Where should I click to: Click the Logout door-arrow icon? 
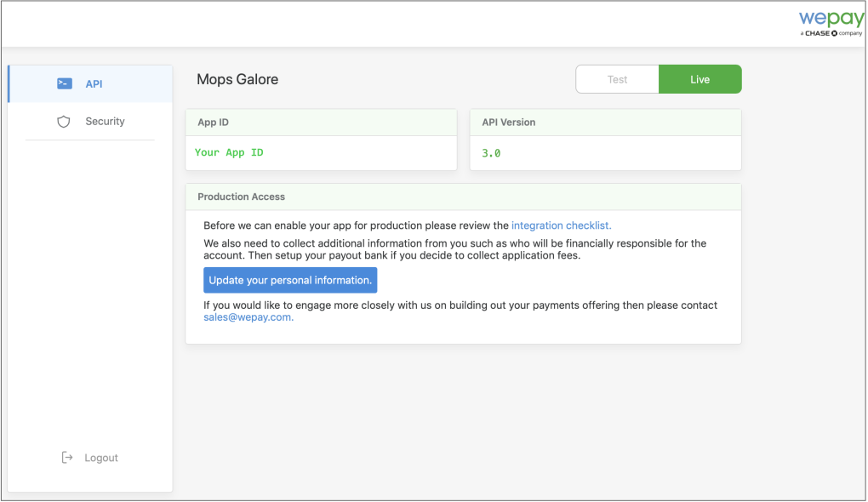(x=68, y=458)
